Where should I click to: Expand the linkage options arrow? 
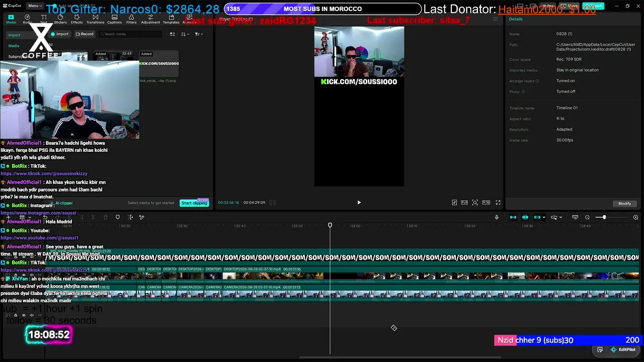tap(544, 218)
